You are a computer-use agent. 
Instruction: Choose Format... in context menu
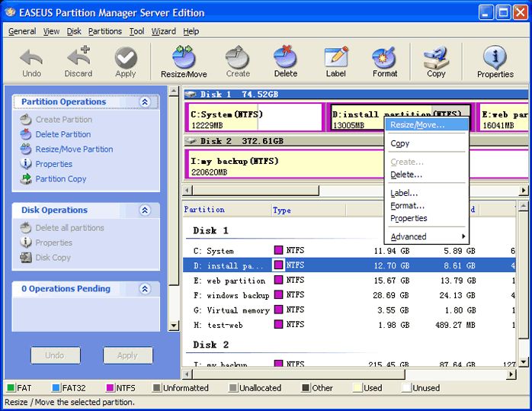click(427, 205)
